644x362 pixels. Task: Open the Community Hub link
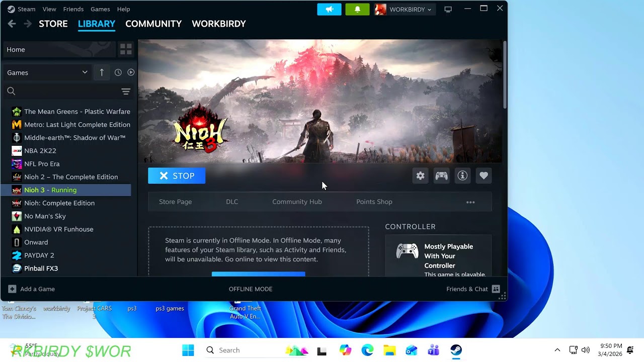297,202
